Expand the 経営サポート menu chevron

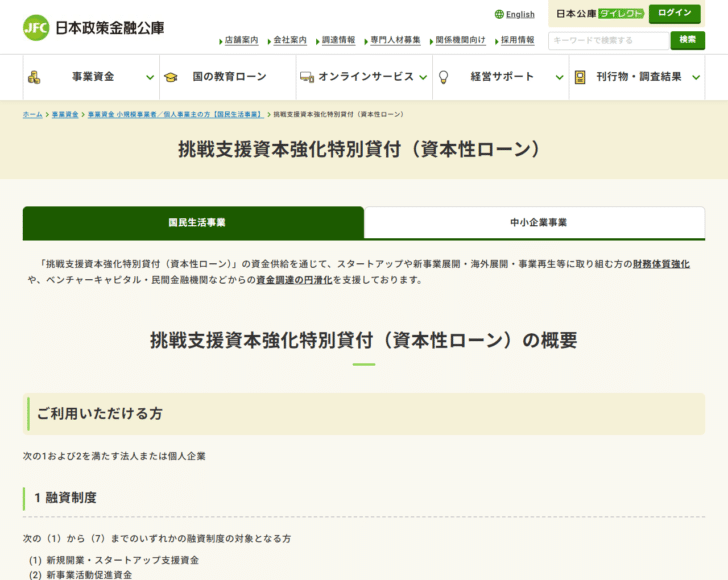coord(559,78)
